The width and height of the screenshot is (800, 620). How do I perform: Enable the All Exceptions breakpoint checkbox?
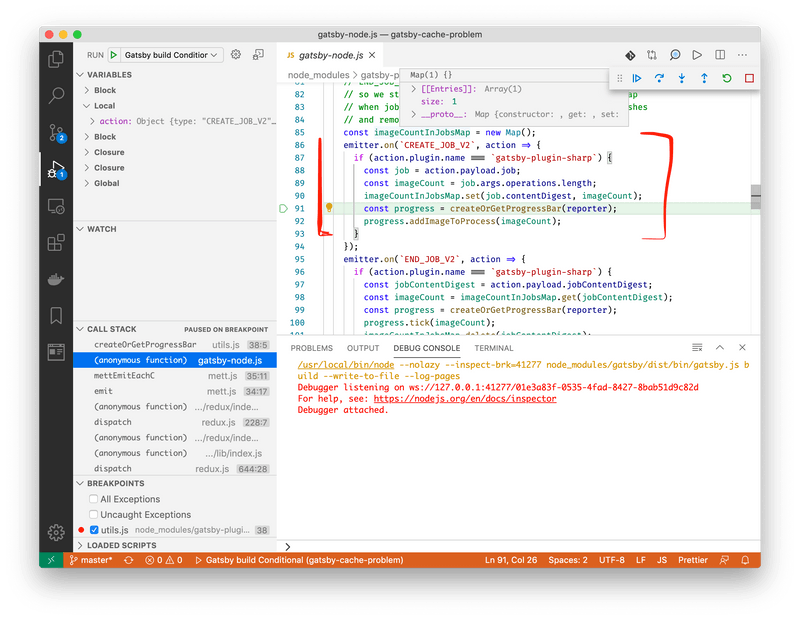94,499
